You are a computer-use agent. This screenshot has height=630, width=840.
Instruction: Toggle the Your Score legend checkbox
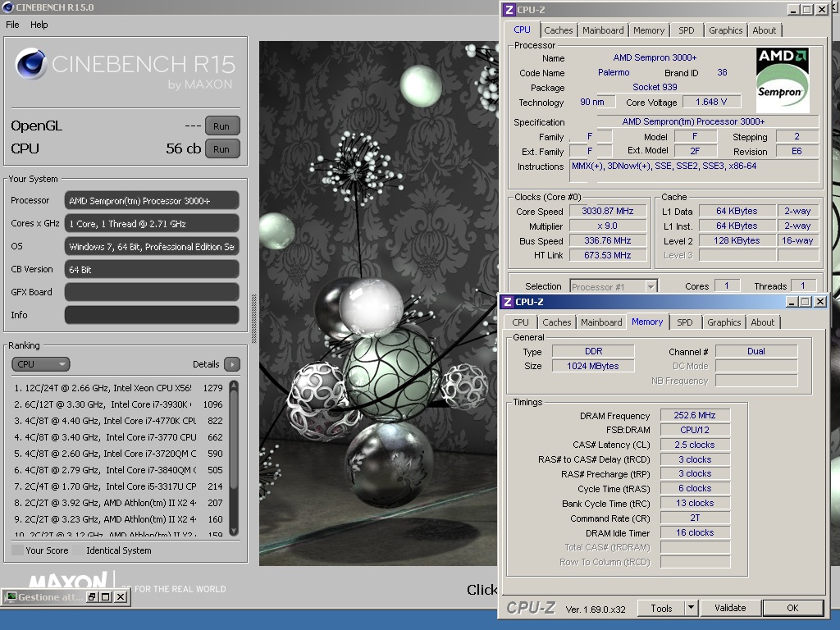17,550
